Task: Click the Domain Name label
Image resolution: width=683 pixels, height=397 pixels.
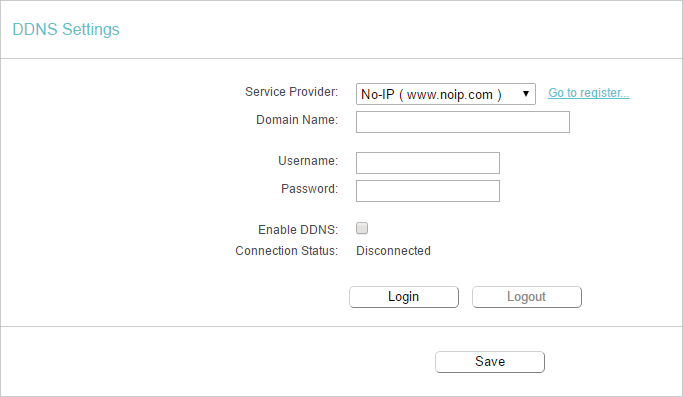Action: point(297,120)
